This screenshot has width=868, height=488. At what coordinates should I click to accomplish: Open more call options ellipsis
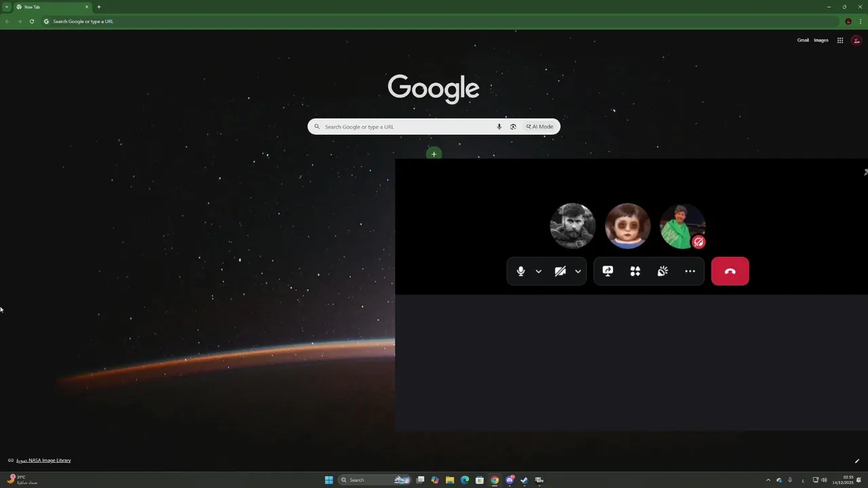[x=690, y=271]
